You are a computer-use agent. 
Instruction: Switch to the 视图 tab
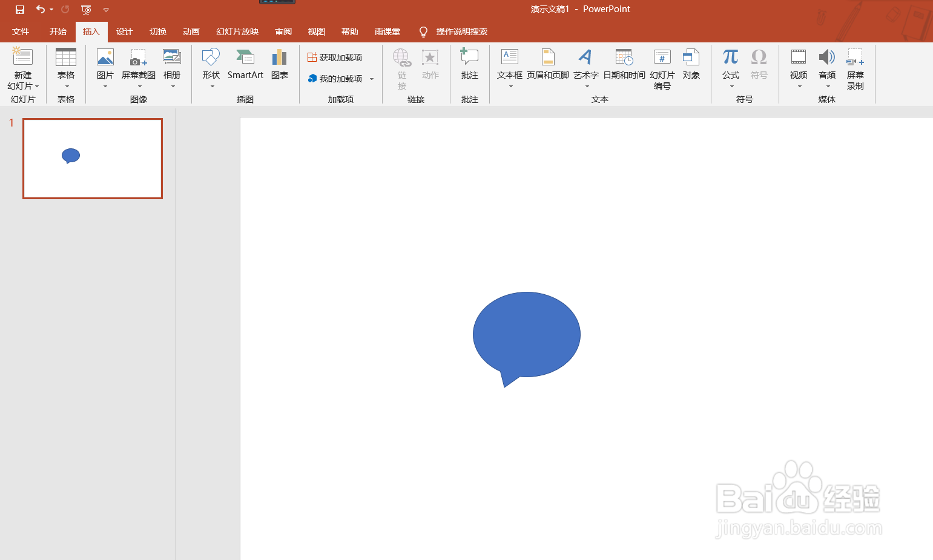tap(317, 31)
